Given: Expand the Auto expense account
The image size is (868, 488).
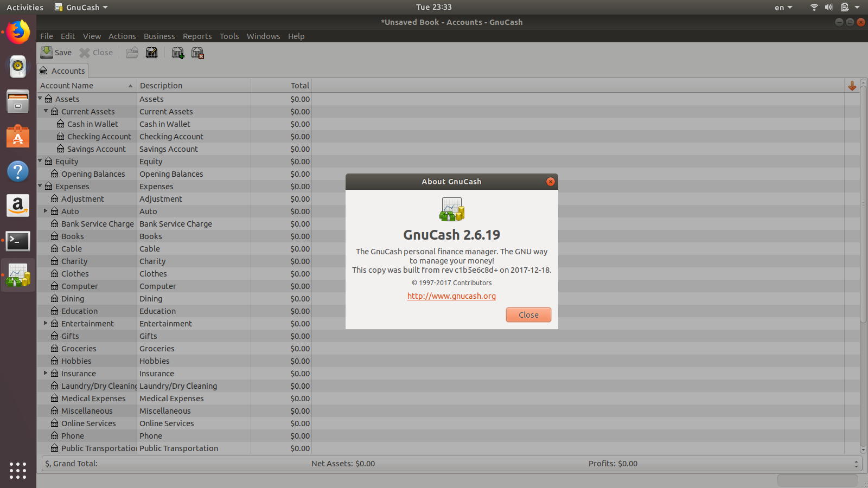Looking at the screenshot, I should tap(46, 211).
